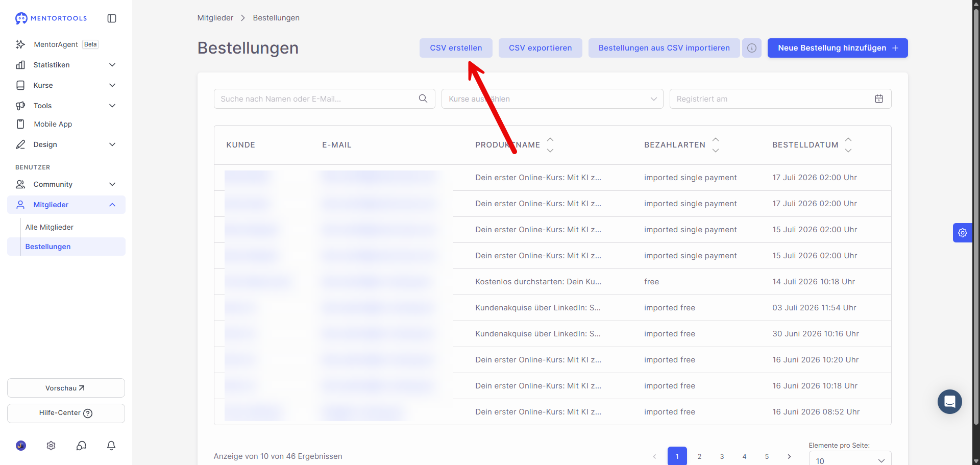
Task: Click CSV erstellen button
Action: tap(456, 48)
